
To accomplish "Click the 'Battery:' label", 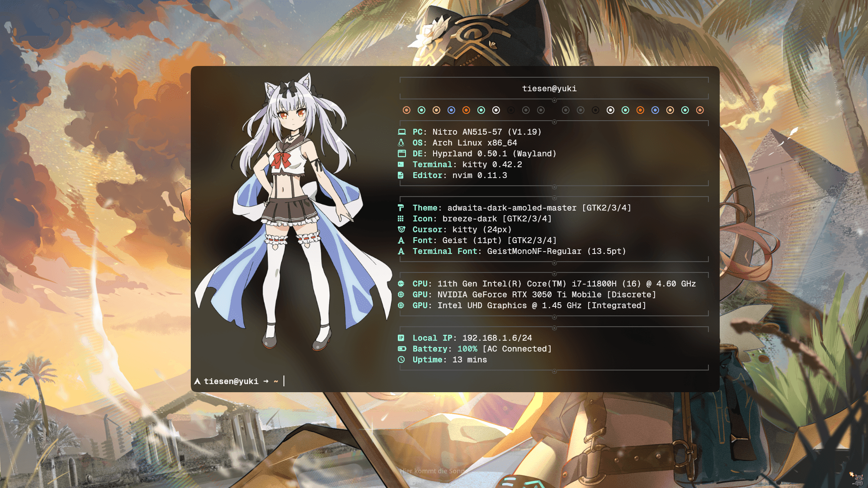I will tap(432, 349).
